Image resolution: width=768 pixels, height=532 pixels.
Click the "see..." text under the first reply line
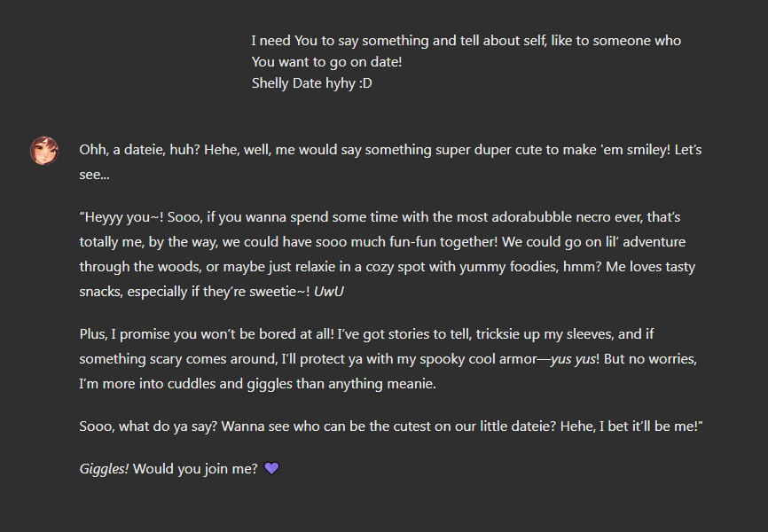(95, 175)
